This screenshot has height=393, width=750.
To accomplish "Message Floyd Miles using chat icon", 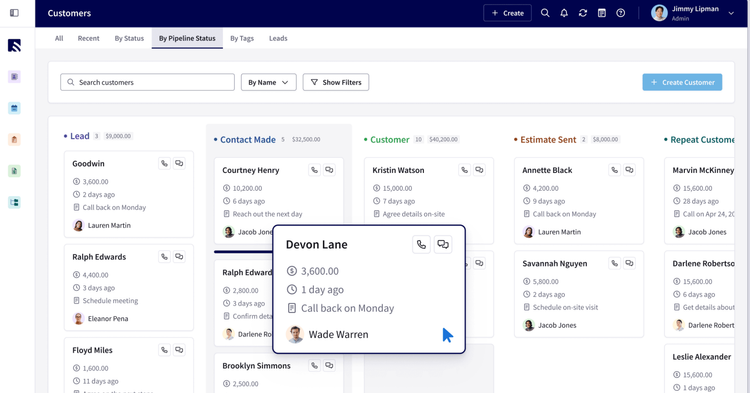I will coord(179,350).
